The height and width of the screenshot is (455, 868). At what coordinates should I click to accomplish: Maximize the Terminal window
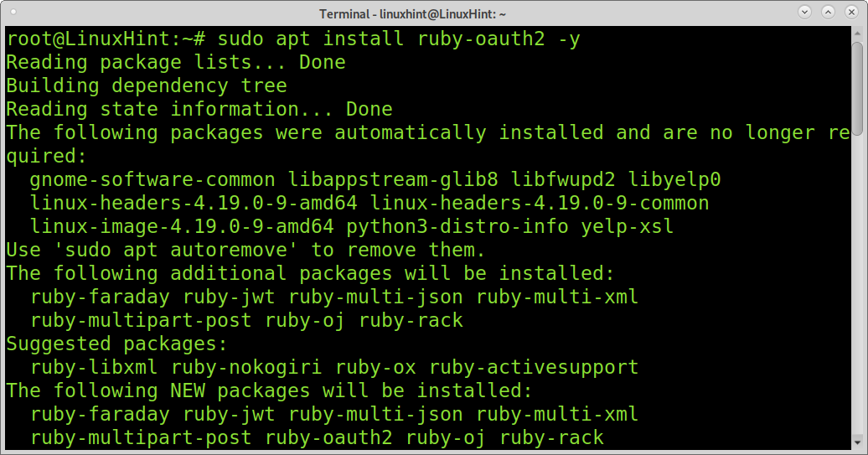coord(828,12)
